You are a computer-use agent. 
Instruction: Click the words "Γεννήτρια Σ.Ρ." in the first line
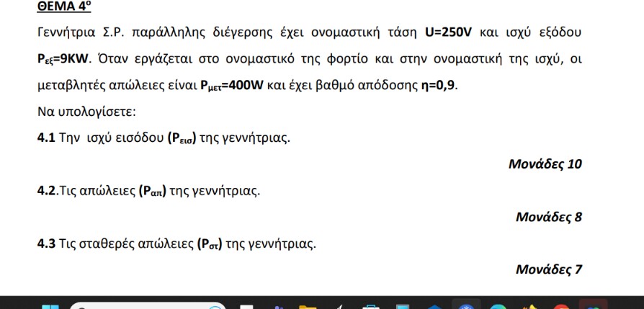tap(81, 33)
